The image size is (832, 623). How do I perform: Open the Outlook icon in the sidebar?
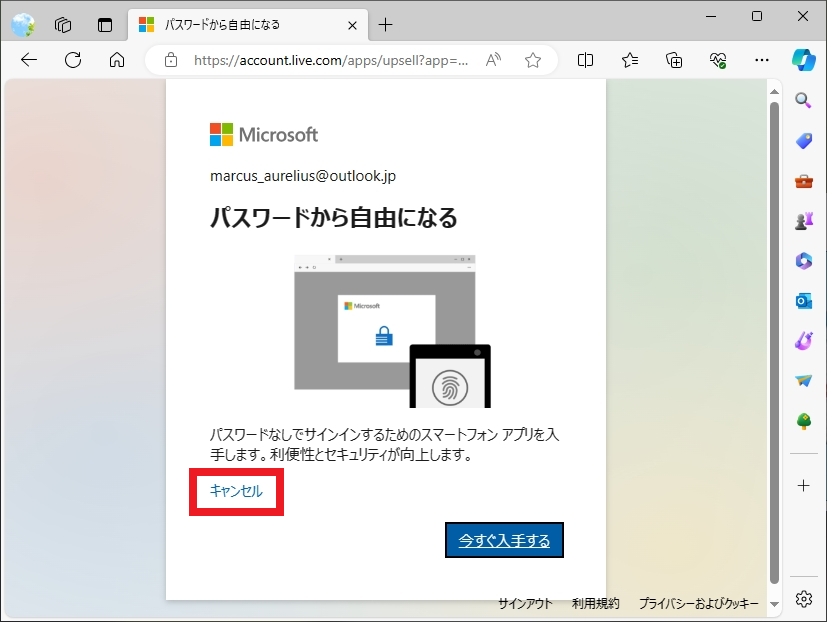(x=804, y=301)
